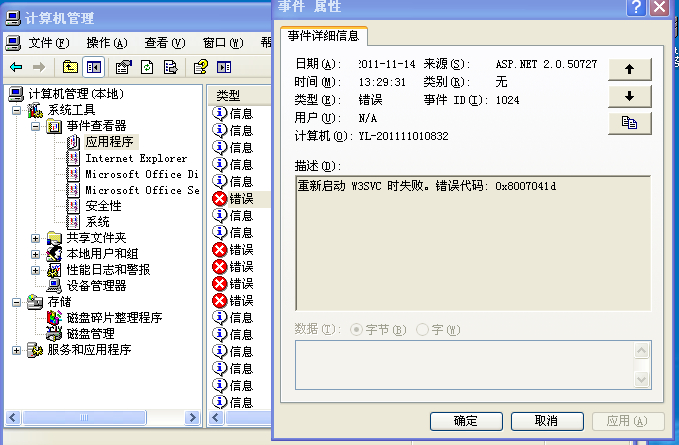Click the 描述 text box with error message
This screenshot has width=679, height=445.
tap(473, 243)
